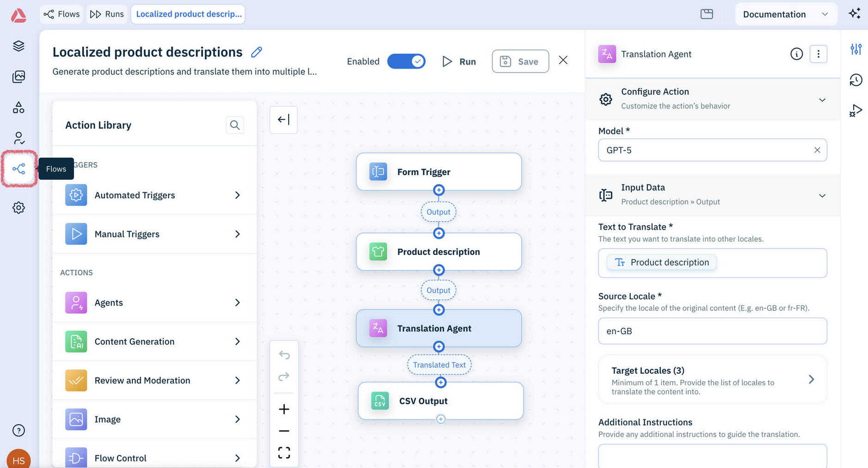Open the layers icon in left sidebar
This screenshot has height=468, width=868.
pyautogui.click(x=18, y=46)
